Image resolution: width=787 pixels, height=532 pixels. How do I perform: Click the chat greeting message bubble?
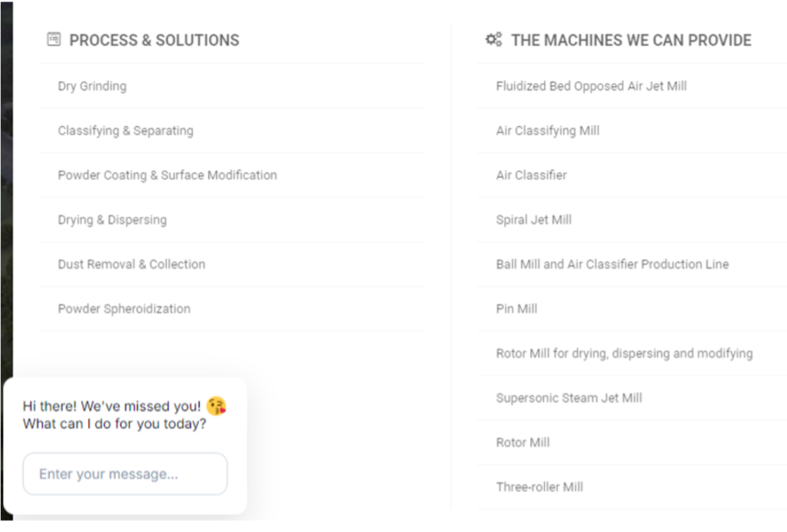pos(115,414)
